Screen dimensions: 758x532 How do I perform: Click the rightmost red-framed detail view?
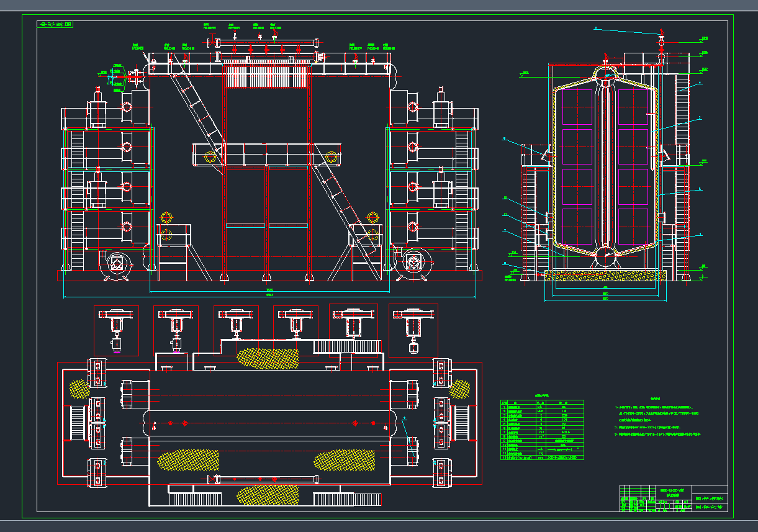click(x=413, y=330)
